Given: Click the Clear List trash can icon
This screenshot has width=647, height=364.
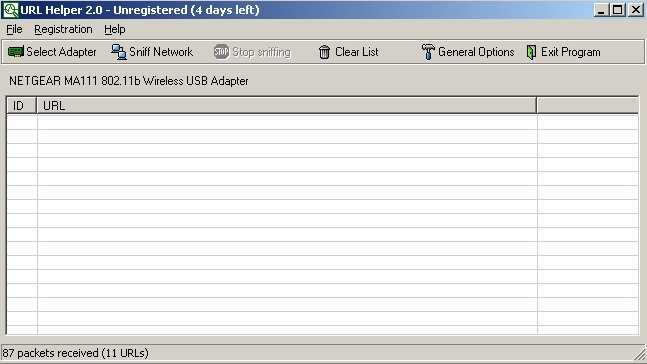Looking at the screenshot, I should tap(324, 52).
